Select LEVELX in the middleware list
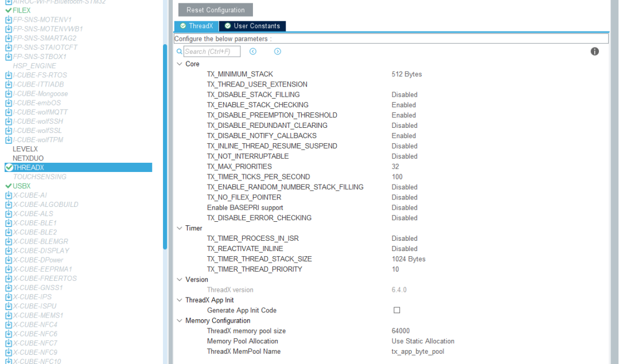Image resolution: width=619 pixels, height=364 pixels. [25, 149]
